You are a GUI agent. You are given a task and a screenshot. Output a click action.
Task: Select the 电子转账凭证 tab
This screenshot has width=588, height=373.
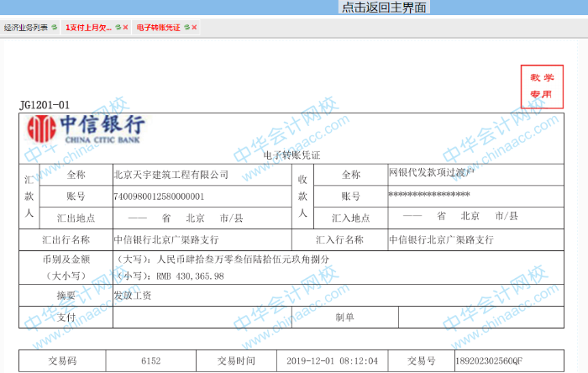(158, 28)
